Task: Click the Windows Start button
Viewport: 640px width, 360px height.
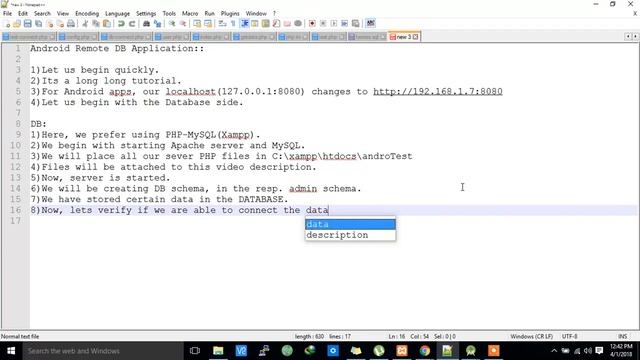Action: coord(11,351)
